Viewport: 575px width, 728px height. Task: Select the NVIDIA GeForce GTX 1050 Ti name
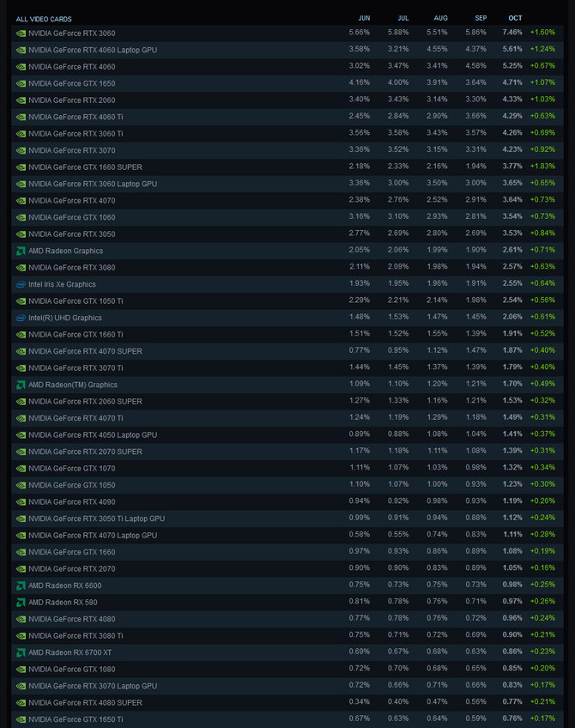[76, 301]
